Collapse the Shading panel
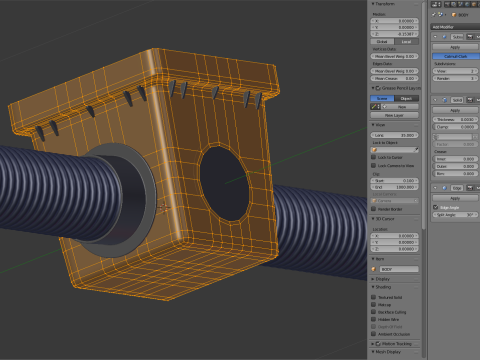Image resolution: width=480 pixels, height=360 pixels. click(x=373, y=287)
